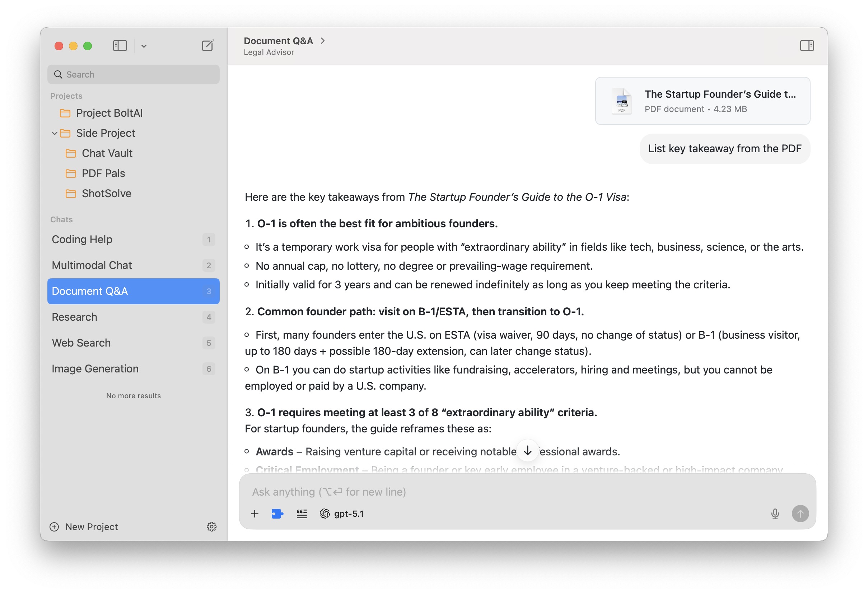
Task: Open the PDF Pals folder
Action: point(103,173)
